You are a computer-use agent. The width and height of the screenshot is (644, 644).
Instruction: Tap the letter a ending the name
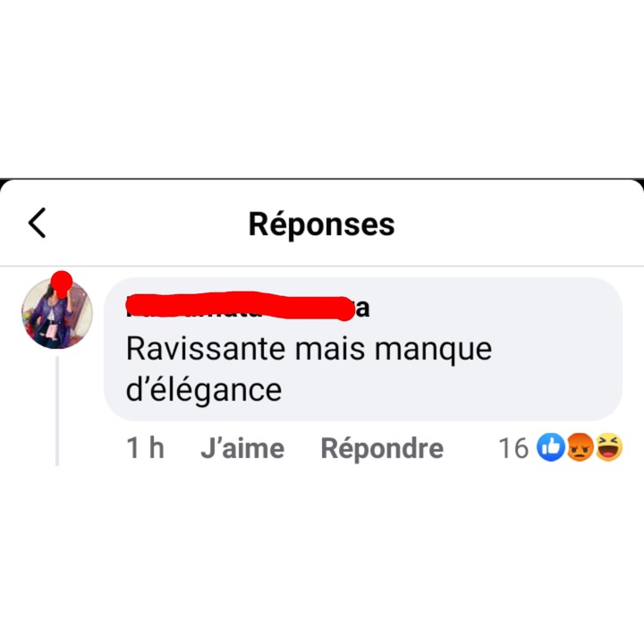(x=362, y=309)
